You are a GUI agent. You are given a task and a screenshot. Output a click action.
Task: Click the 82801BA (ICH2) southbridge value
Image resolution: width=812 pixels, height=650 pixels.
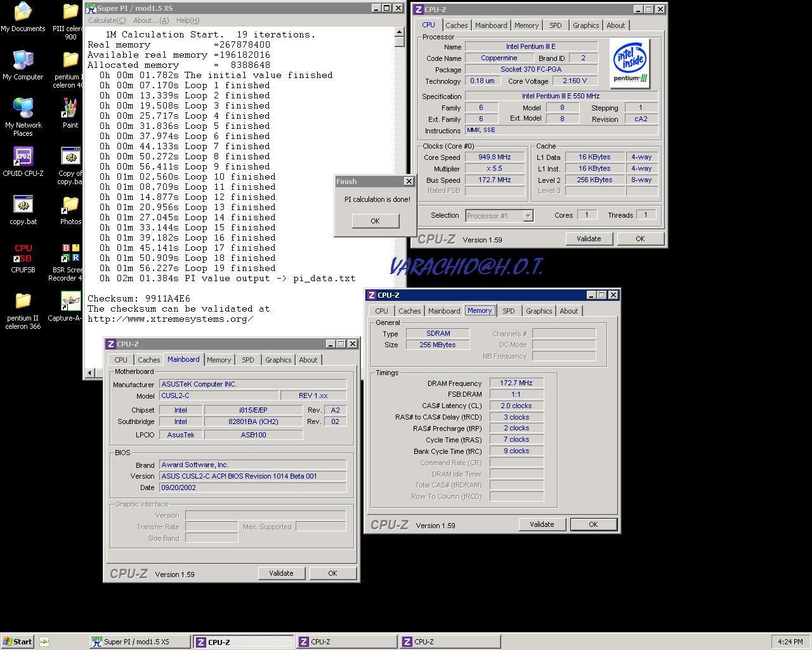click(x=253, y=421)
